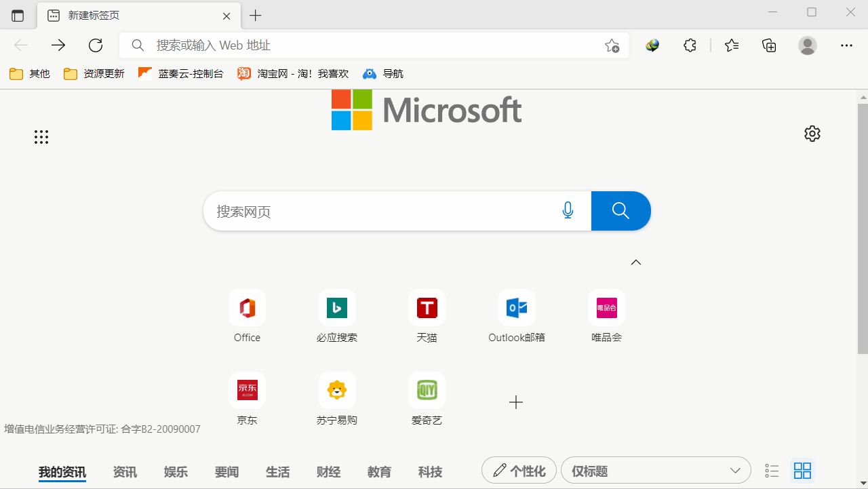Select the 财经 news tab

pyautogui.click(x=328, y=471)
